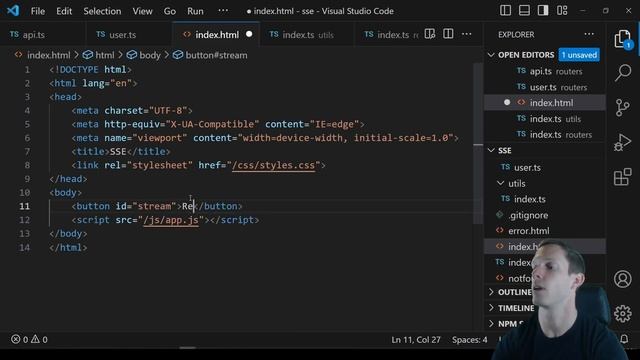Click the Open Preview to the Side icon
This screenshot has height=360, width=640.
click(x=429, y=34)
